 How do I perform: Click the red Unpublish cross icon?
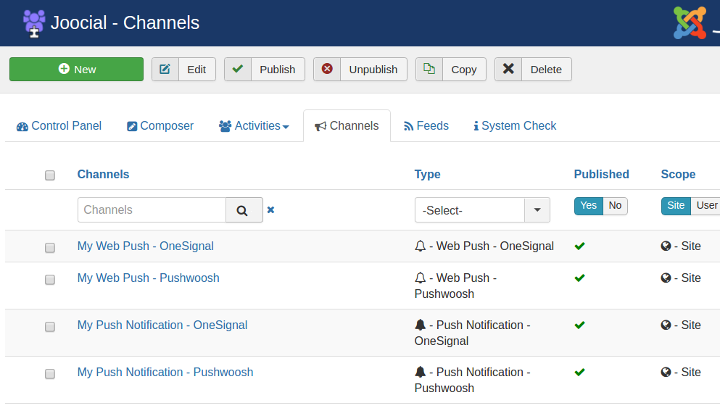coord(327,69)
